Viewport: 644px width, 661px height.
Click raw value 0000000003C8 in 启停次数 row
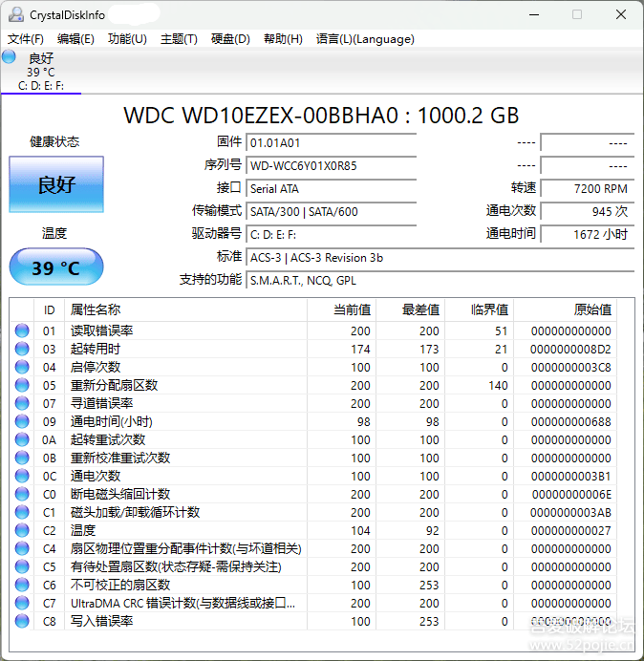point(570,368)
